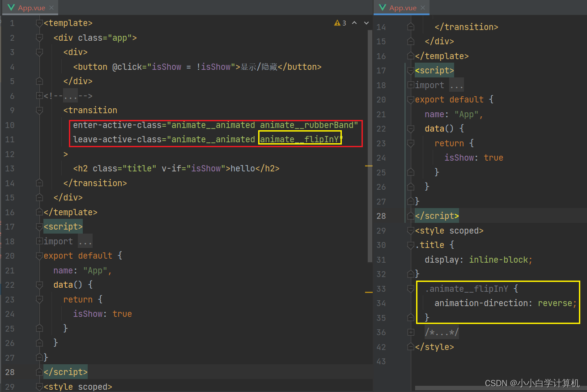The image size is (587, 392).
Task: Collapse the data() function on line 22 of the right editor
Action: click(x=411, y=128)
